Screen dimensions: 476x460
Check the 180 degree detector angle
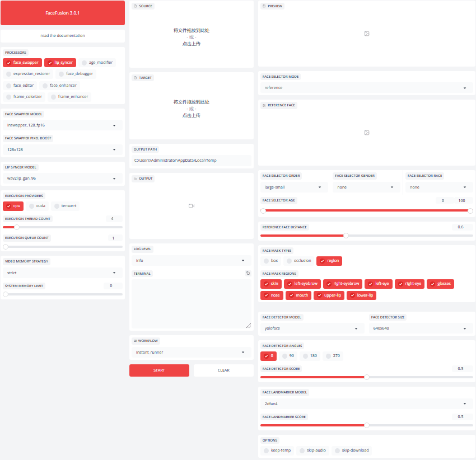point(310,356)
